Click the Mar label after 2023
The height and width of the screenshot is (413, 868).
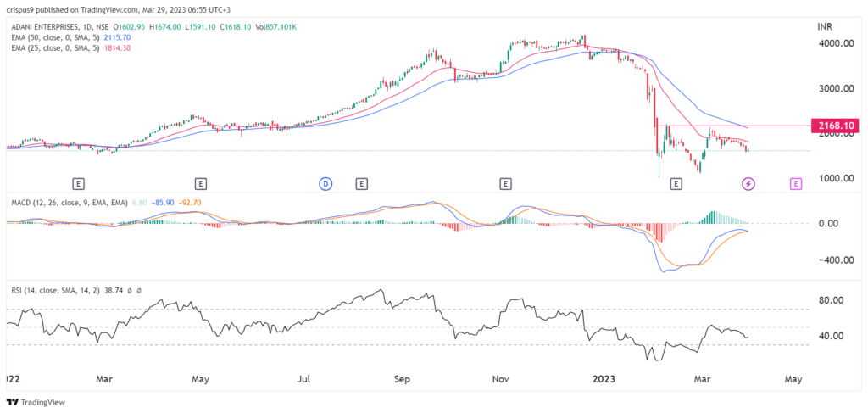click(703, 379)
